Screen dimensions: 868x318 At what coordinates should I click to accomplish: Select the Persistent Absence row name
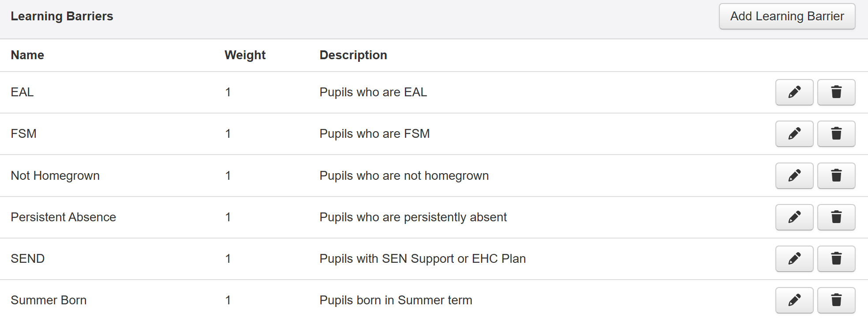click(x=63, y=217)
